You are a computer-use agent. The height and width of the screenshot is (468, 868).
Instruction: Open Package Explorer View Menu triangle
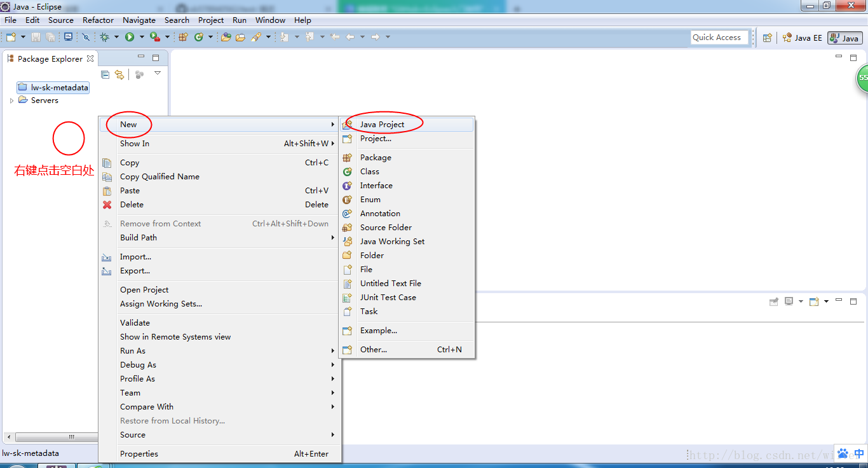pos(158,73)
